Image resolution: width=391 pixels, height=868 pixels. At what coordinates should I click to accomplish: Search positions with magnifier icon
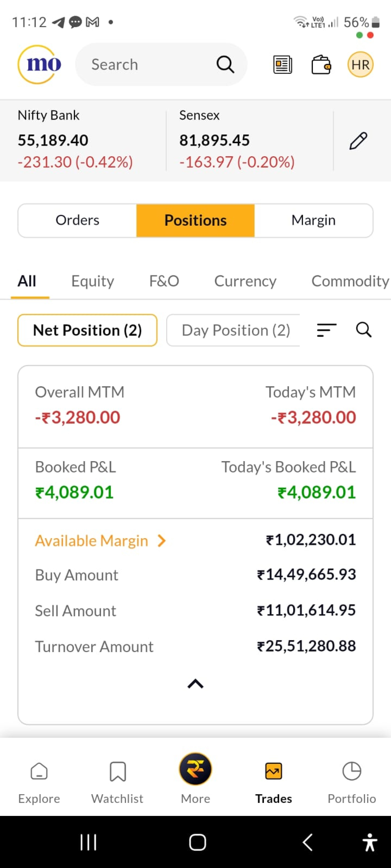pyautogui.click(x=364, y=330)
